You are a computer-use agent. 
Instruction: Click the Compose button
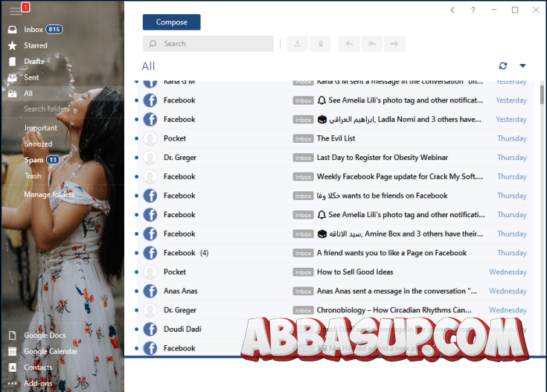pos(172,22)
